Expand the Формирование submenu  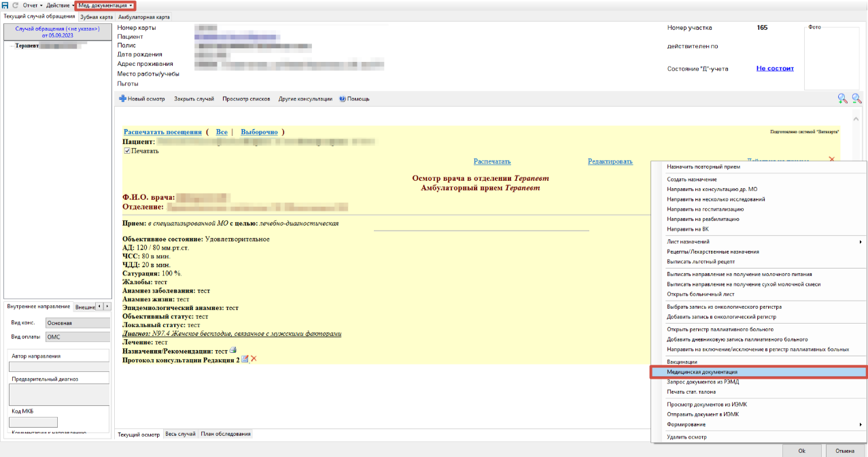[x=759, y=424]
